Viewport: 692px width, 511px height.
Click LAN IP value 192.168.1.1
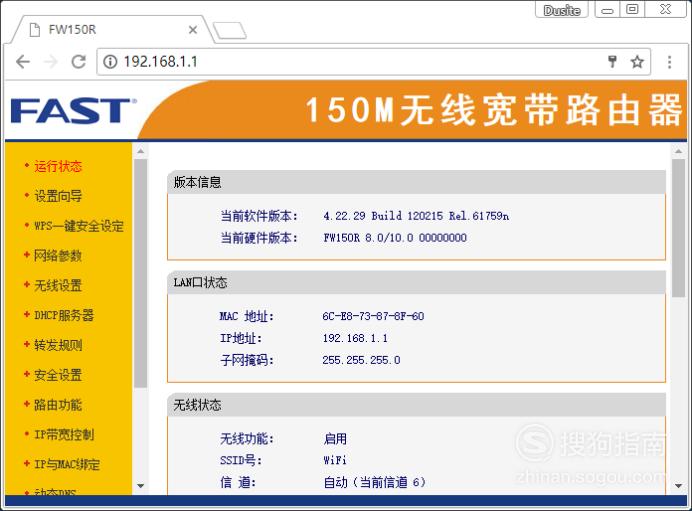(355, 338)
